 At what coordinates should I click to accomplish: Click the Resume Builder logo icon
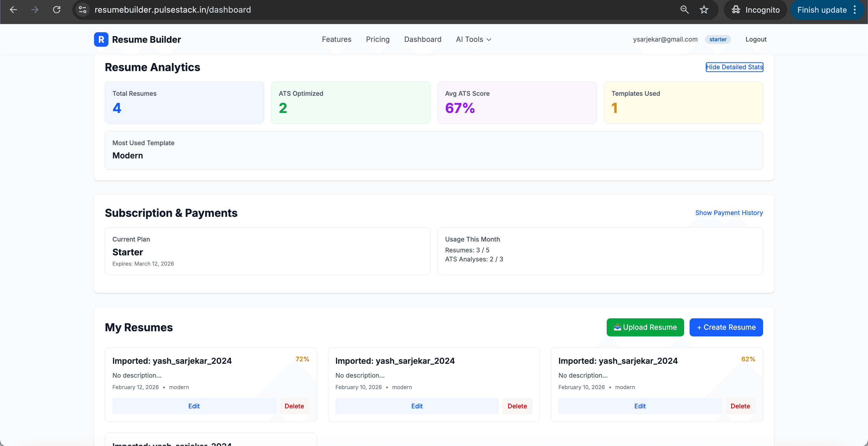(101, 39)
